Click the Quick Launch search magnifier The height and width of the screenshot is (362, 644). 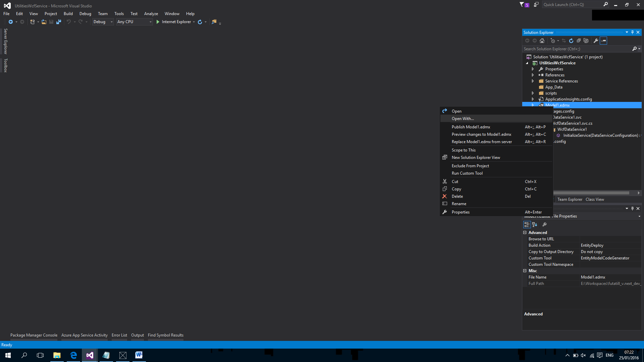(605, 4)
